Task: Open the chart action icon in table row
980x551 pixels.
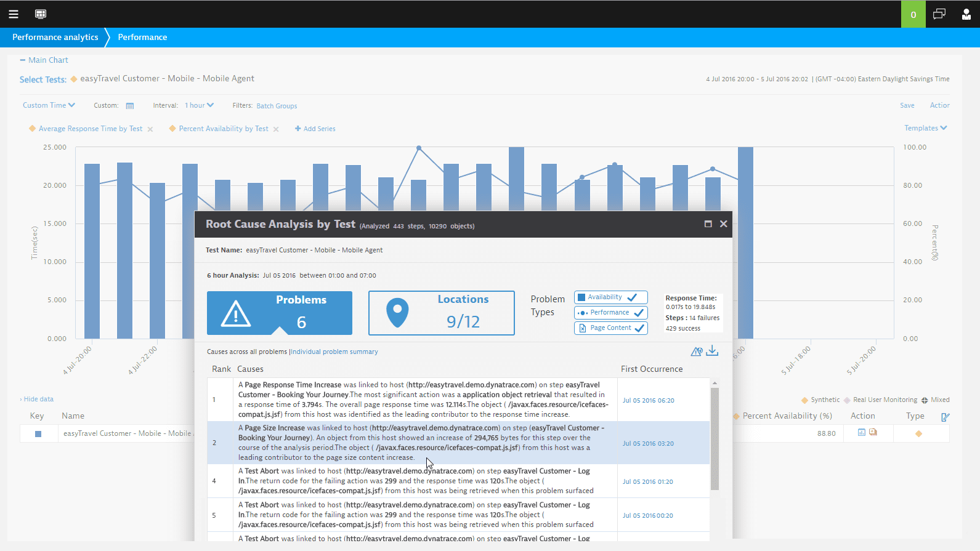Action: coord(862,433)
